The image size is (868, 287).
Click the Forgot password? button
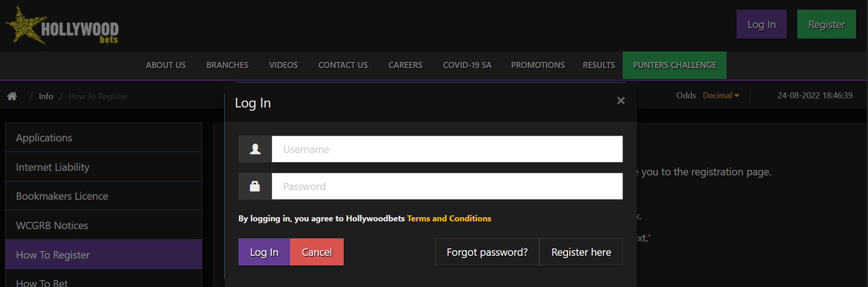pos(487,252)
